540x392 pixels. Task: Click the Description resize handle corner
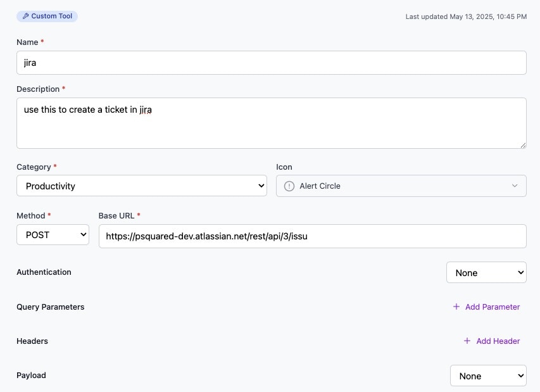523,145
